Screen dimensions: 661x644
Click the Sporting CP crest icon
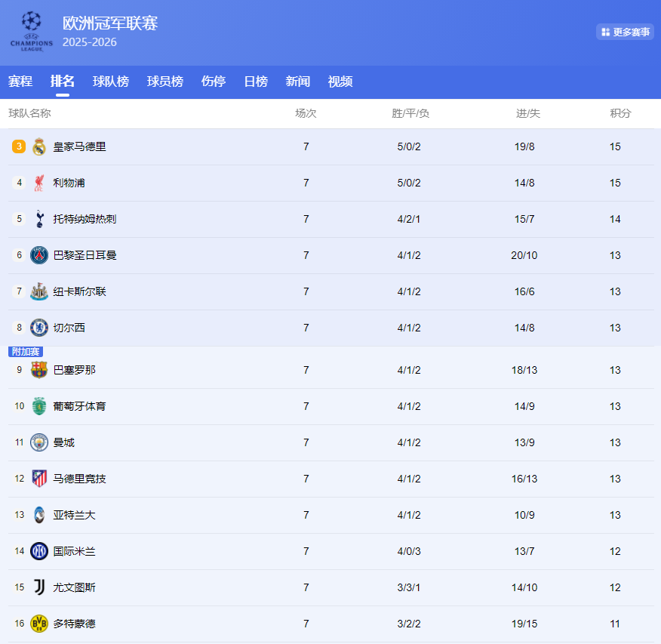click(39, 406)
